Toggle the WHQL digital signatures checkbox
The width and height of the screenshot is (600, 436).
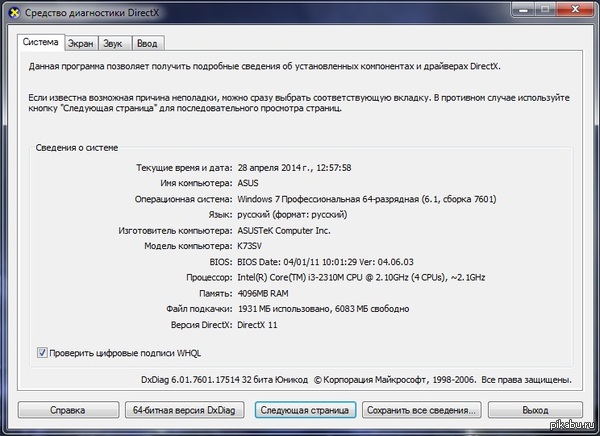(42, 352)
